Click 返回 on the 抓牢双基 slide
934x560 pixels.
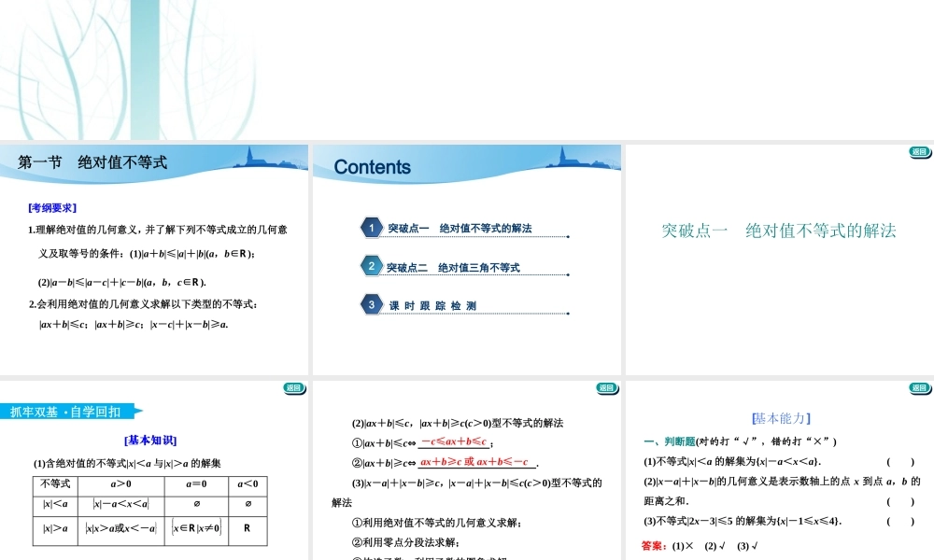point(293,388)
